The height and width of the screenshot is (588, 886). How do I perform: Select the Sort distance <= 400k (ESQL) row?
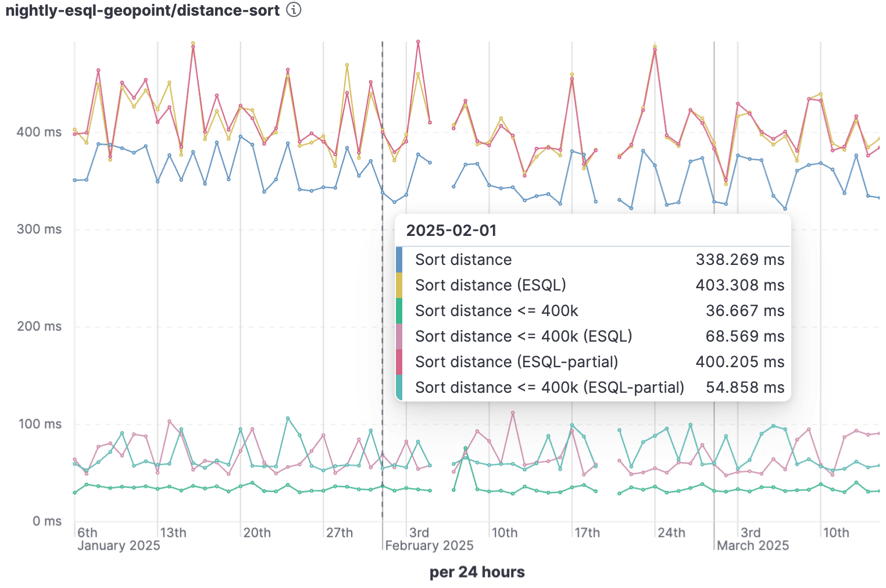click(524, 336)
